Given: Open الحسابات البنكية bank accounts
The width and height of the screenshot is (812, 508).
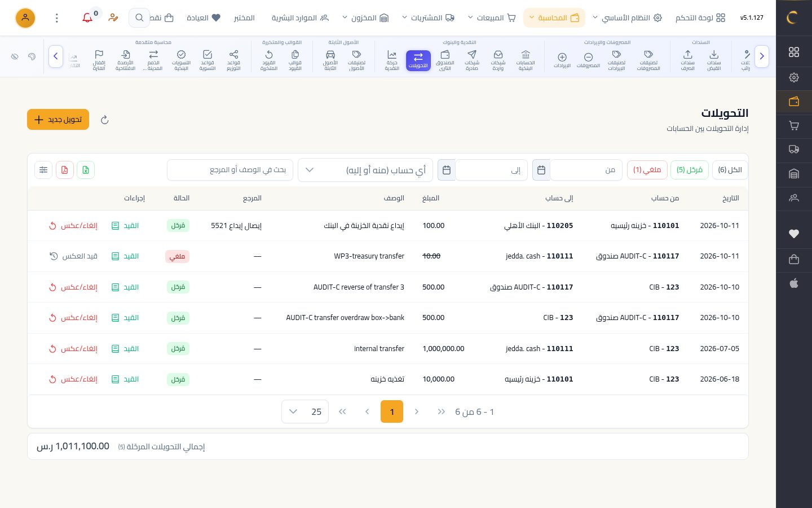Looking at the screenshot, I should [x=526, y=60].
